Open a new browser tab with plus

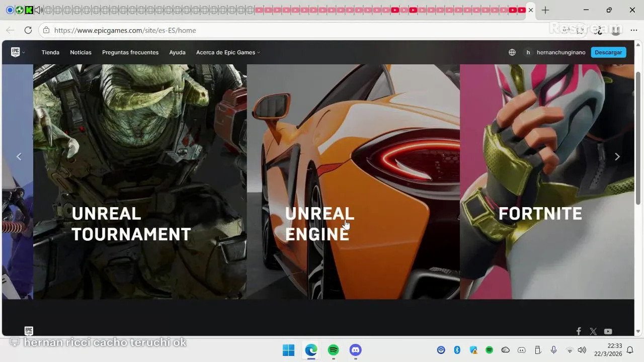[x=545, y=10]
